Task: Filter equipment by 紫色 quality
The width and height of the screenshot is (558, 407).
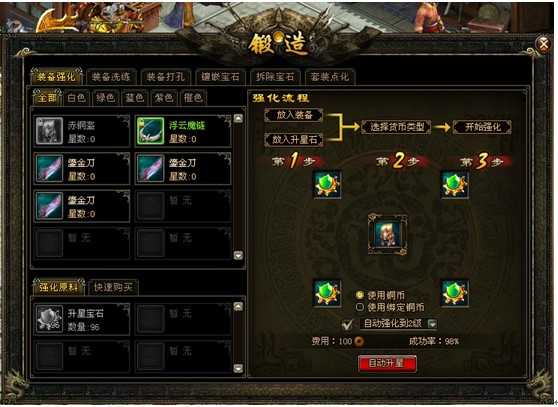Action: pyautogui.click(x=164, y=97)
